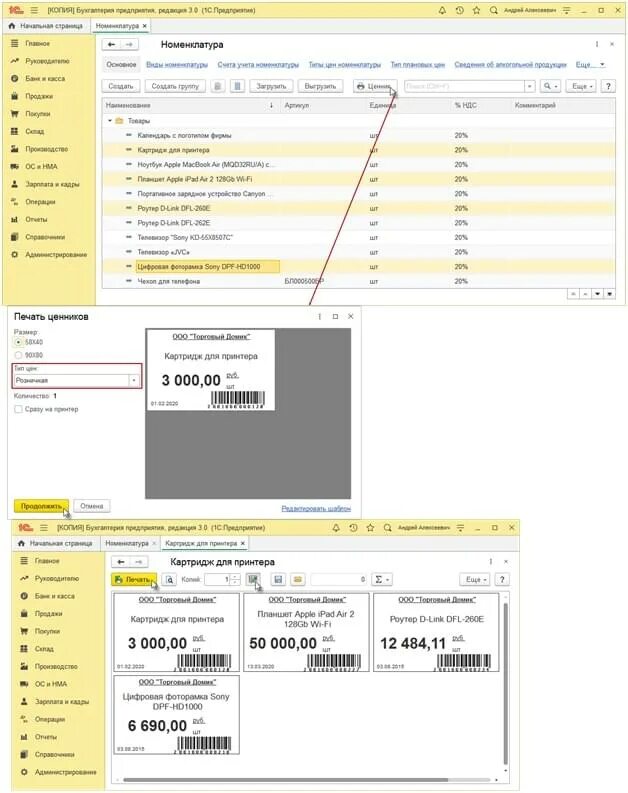Select the 90X80 size option
The width and height of the screenshot is (628, 793).
click(19, 355)
